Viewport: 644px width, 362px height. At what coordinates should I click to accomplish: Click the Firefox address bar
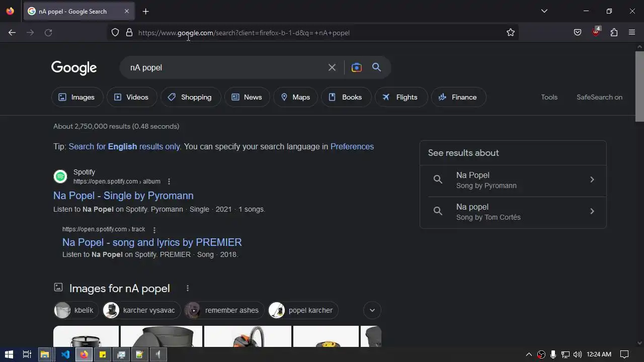[312, 33]
